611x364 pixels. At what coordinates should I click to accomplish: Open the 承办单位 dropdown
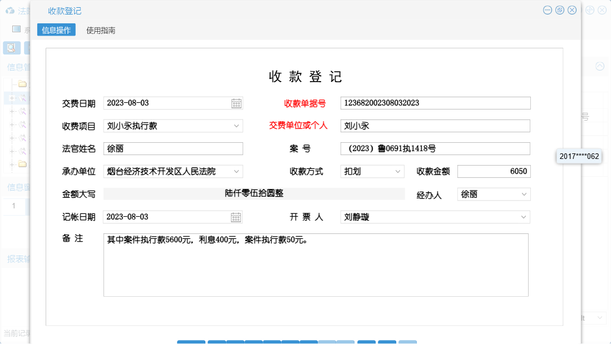(238, 171)
